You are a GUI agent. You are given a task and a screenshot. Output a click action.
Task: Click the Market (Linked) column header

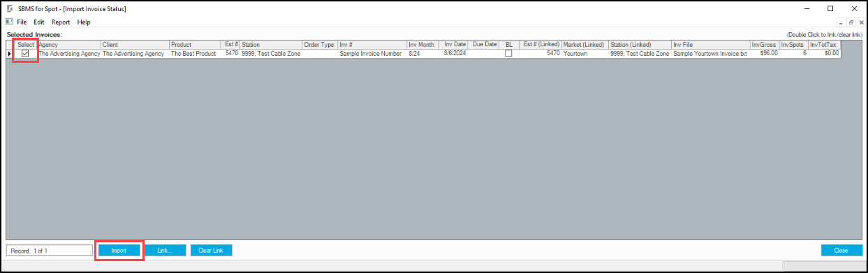[x=585, y=45]
